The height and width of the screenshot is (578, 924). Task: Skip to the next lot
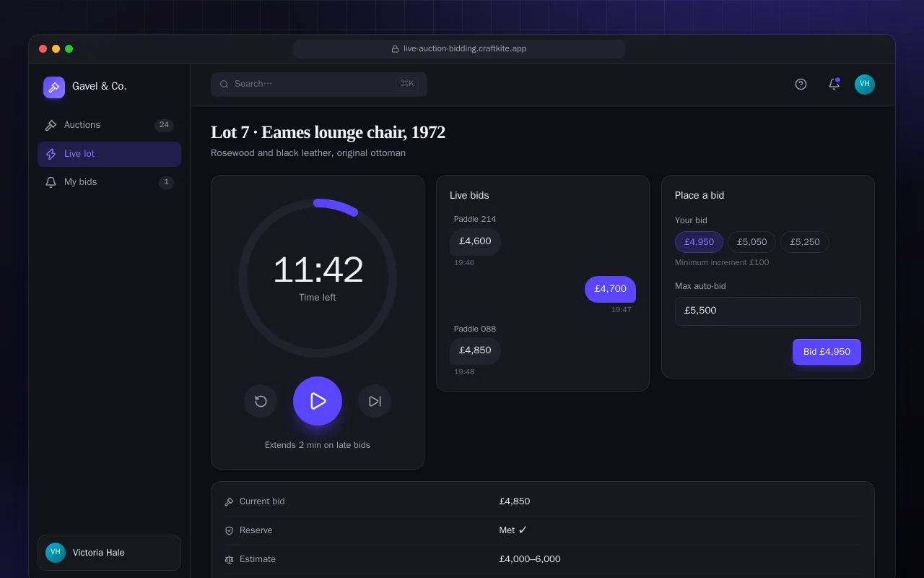(x=375, y=401)
